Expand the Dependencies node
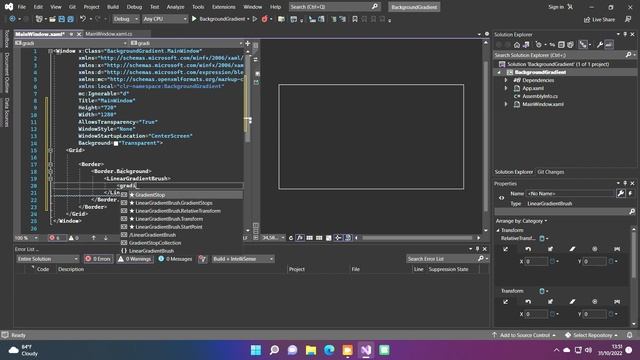The width and height of the screenshot is (640, 360). [506, 80]
